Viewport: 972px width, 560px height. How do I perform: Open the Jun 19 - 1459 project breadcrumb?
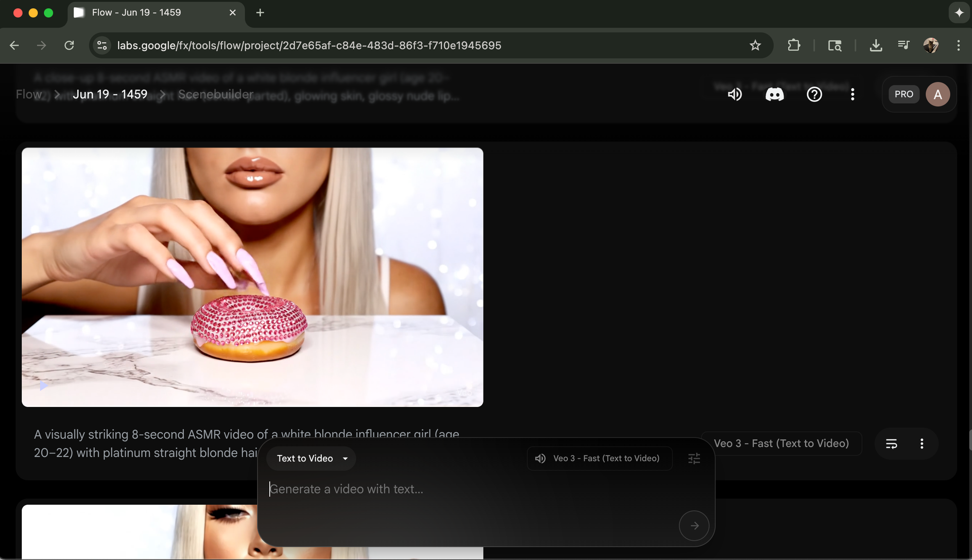pos(110,94)
